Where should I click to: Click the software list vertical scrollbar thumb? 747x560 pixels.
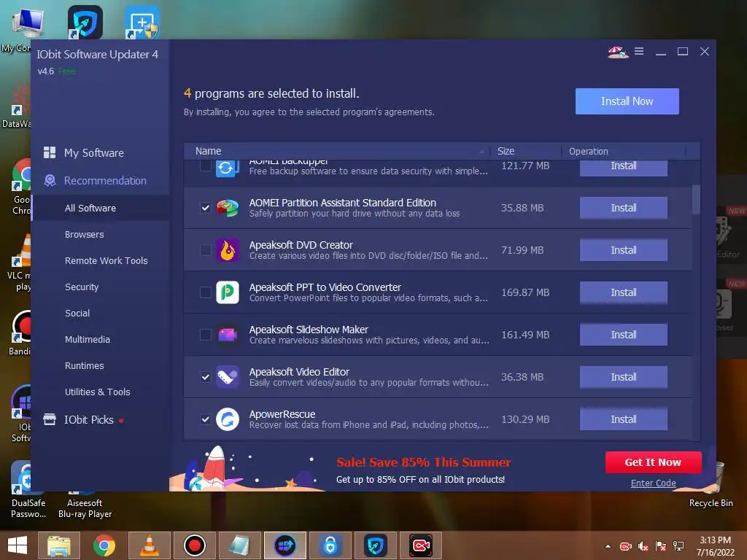(696, 200)
